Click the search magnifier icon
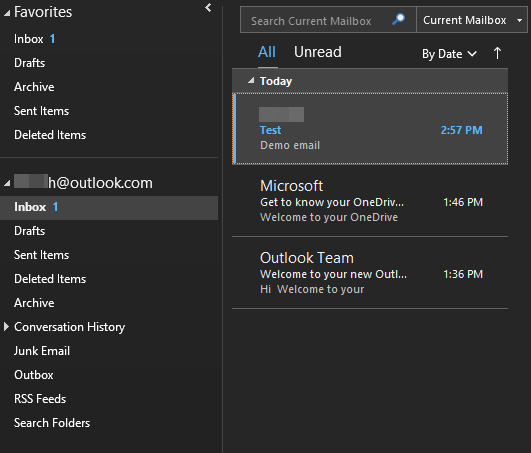Image resolution: width=531 pixels, height=453 pixels. click(399, 19)
